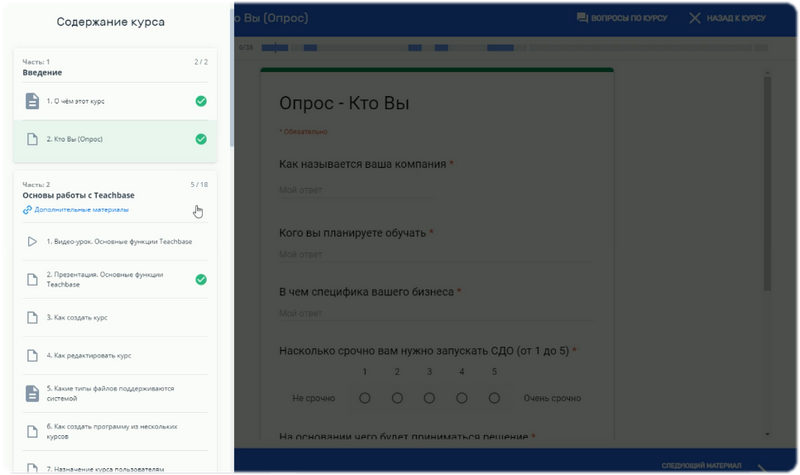Click the green checkmark by the Teachbase presentation
Image resolution: width=800 pixels, height=475 pixels.
[x=201, y=279]
